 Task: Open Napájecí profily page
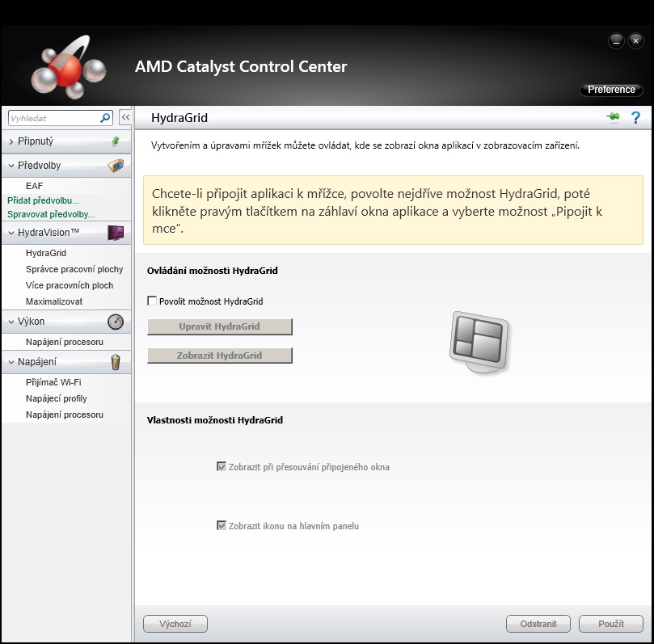coord(57,398)
